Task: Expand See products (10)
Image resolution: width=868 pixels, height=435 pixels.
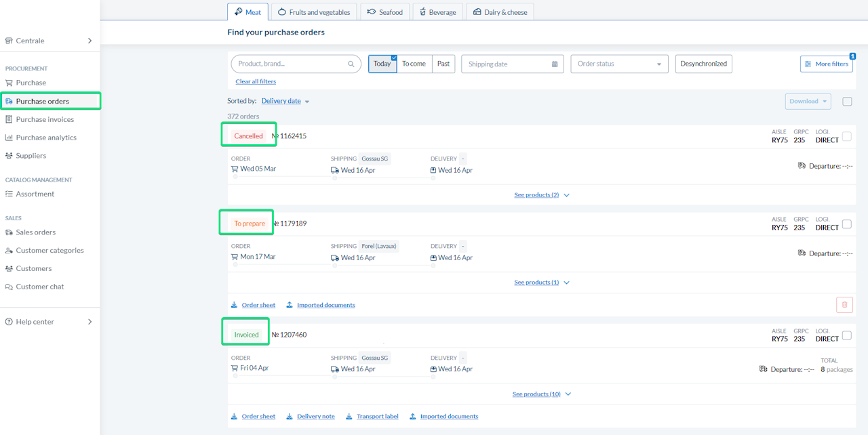Action: (542, 394)
